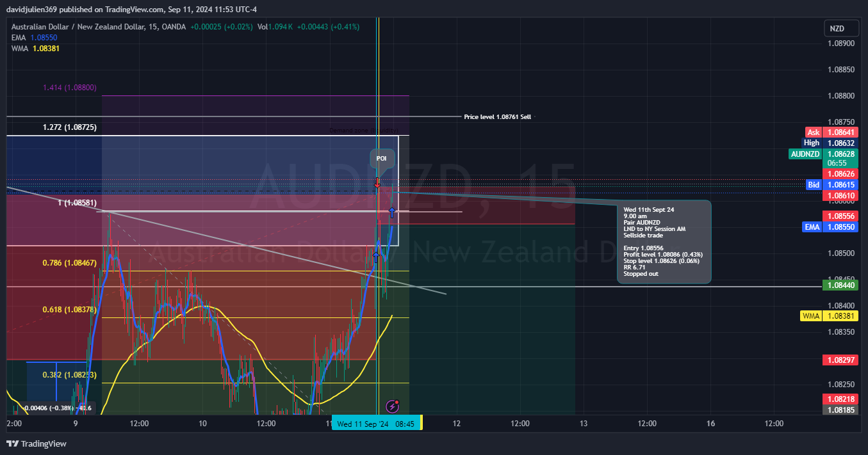The height and width of the screenshot is (455, 868).
Task: Click the High 1.08632 price tag
Action: pyautogui.click(x=830, y=143)
